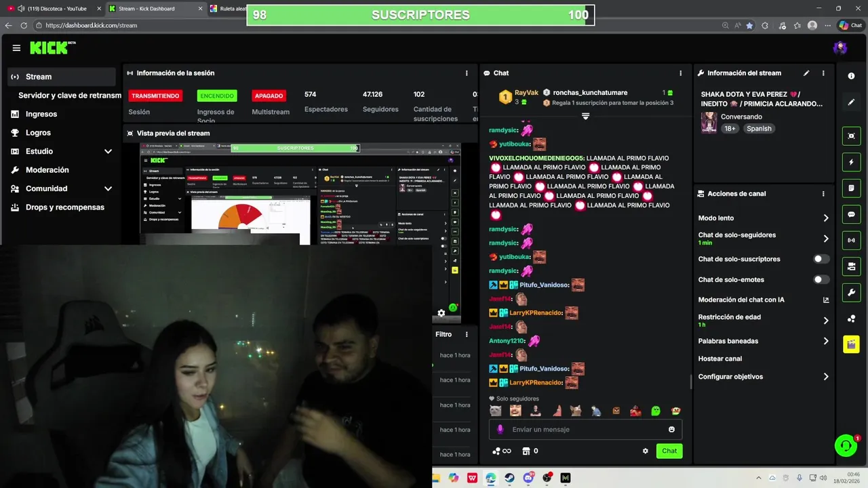Image resolution: width=868 pixels, height=488 pixels.
Task: Open Chat panel three-dot menu
Action: point(681,73)
